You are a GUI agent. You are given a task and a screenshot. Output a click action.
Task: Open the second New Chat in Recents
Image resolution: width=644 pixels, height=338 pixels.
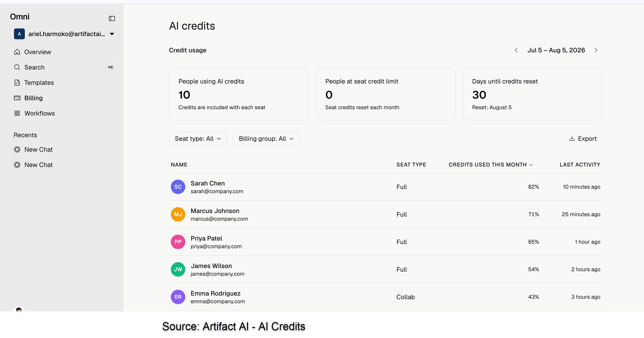(38, 165)
